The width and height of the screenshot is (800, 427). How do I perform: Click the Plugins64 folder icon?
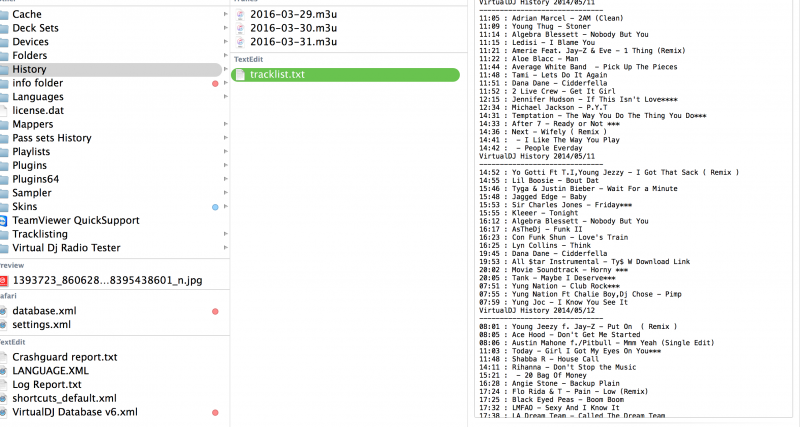[4, 180]
